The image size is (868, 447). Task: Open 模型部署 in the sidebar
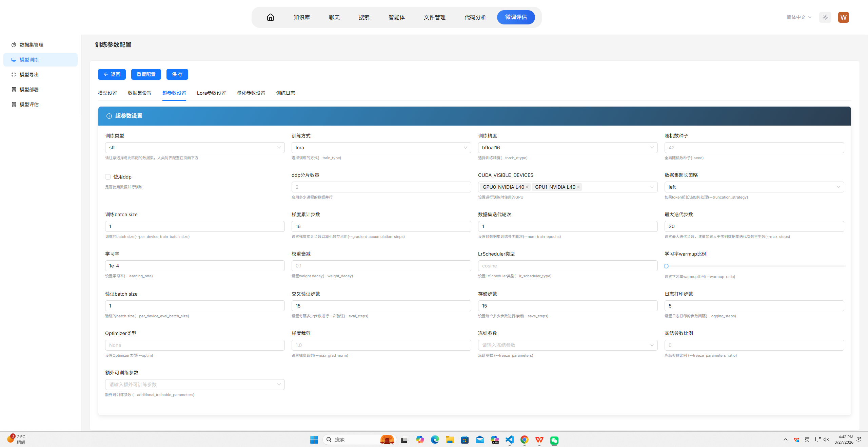click(x=29, y=90)
